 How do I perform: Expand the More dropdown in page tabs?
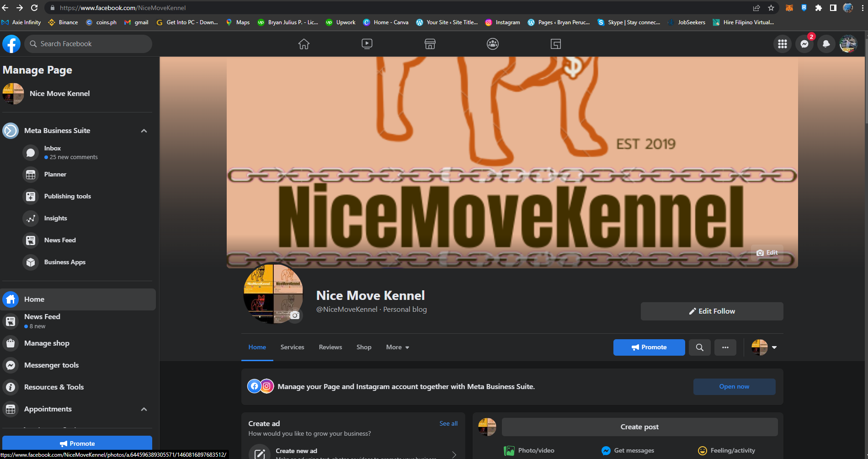398,347
